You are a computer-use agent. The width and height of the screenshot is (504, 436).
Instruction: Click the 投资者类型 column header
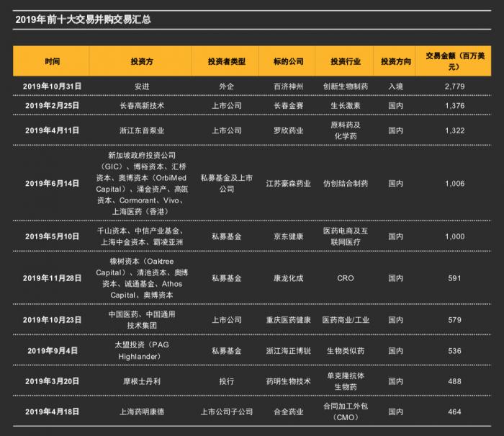pos(227,61)
